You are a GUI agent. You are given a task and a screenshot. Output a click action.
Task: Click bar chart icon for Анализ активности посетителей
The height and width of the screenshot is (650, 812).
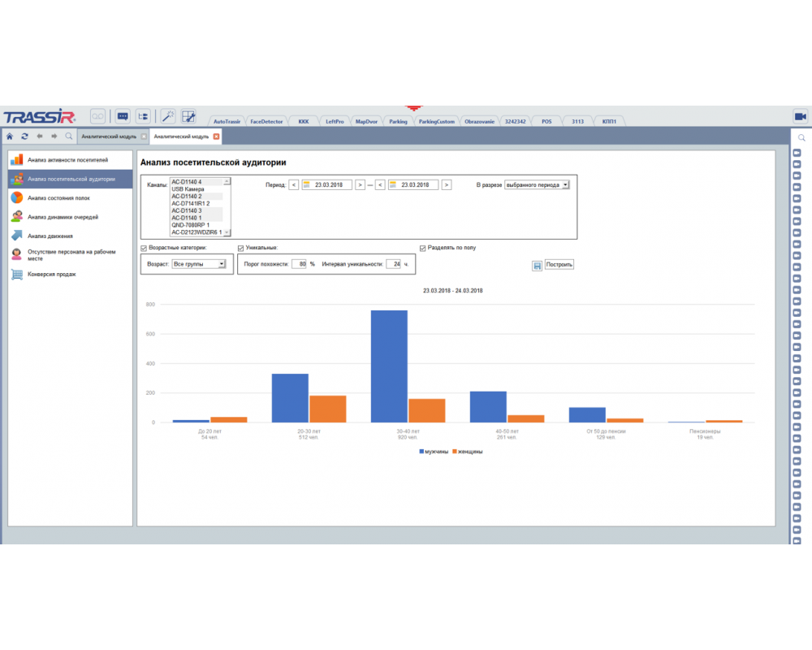(x=17, y=159)
